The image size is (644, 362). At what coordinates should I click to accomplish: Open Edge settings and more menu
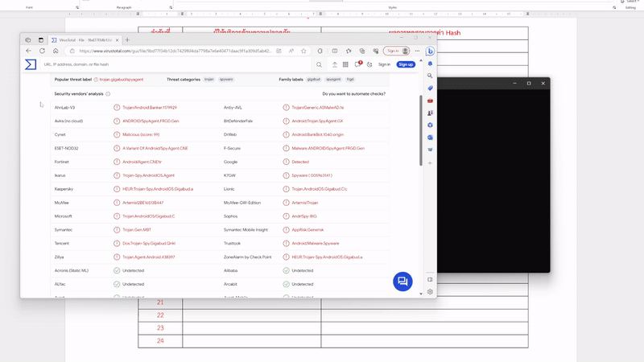[x=417, y=51]
